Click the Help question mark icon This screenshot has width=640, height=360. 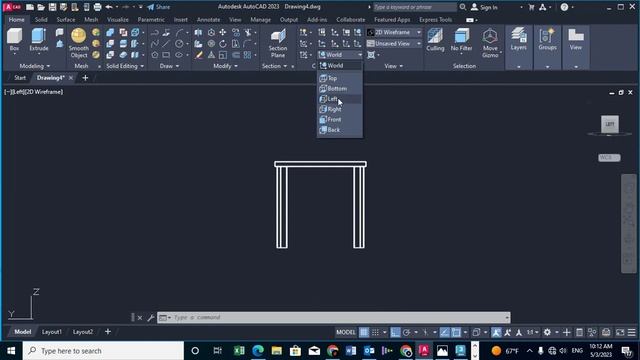[x=564, y=7]
